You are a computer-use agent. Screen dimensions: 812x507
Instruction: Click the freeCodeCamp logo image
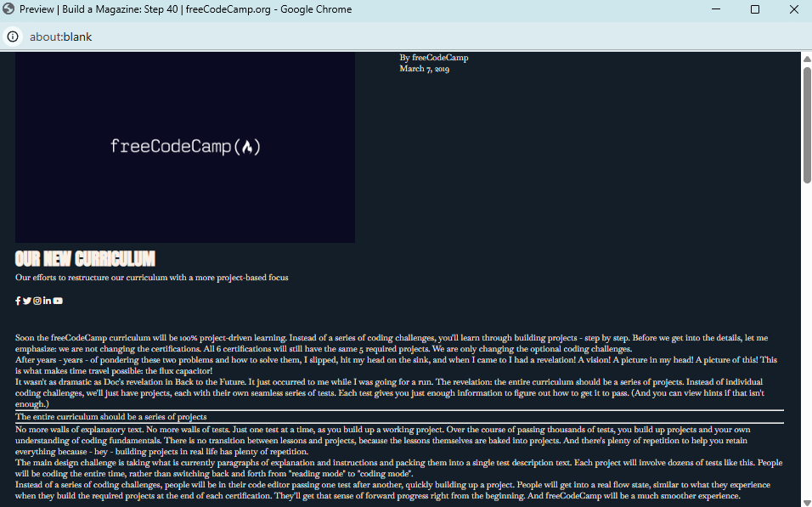tap(185, 147)
